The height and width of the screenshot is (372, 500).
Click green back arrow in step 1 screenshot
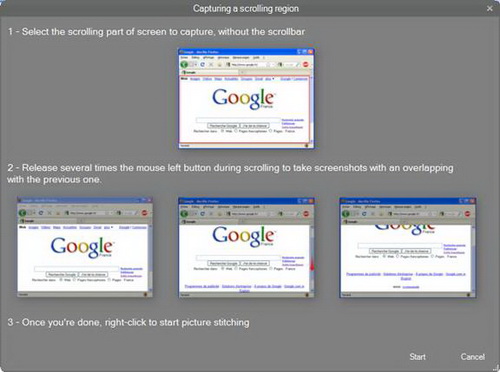(x=184, y=64)
